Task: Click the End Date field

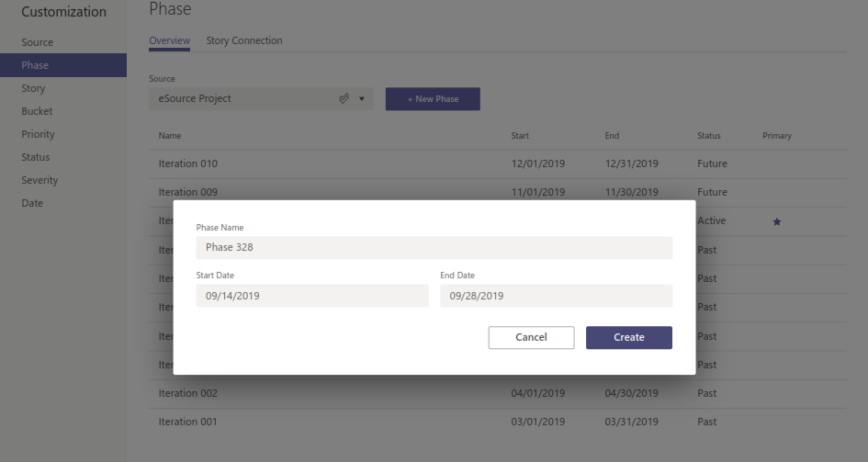Action: coord(556,296)
